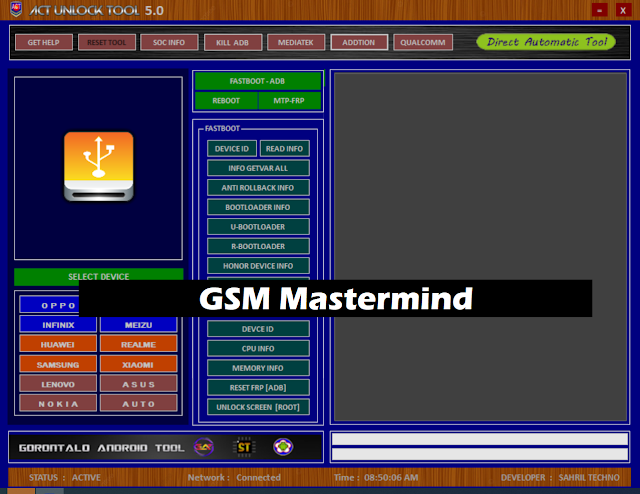
Task: Click the flower emblem logo icon
Action: tap(283, 447)
